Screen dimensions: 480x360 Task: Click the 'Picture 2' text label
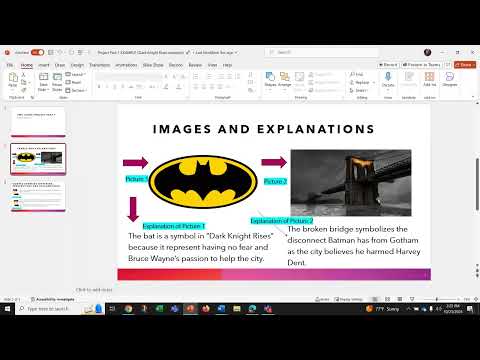[275, 181]
